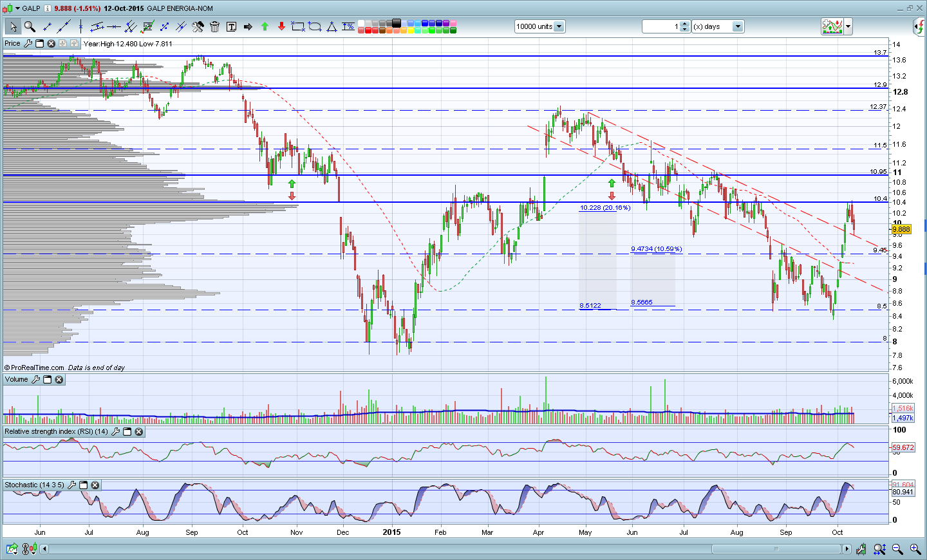Select the oblique line drawing tool

point(64,26)
